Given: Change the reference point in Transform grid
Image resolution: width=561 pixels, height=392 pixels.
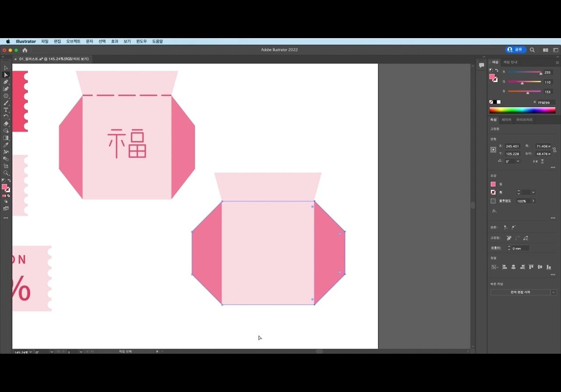Looking at the screenshot, I should point(493,150).
